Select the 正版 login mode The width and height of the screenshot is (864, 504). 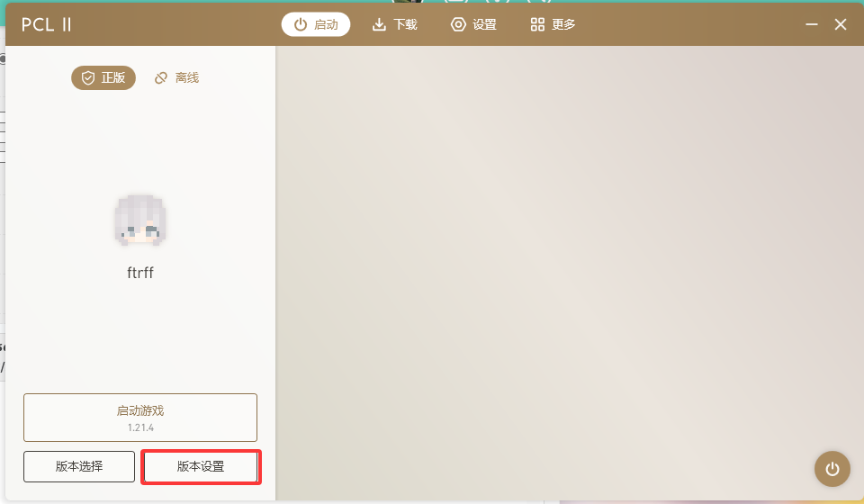tap(103, 77)
